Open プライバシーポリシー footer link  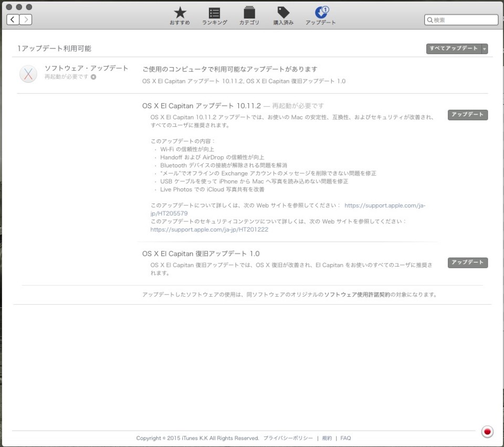[288, 438]
